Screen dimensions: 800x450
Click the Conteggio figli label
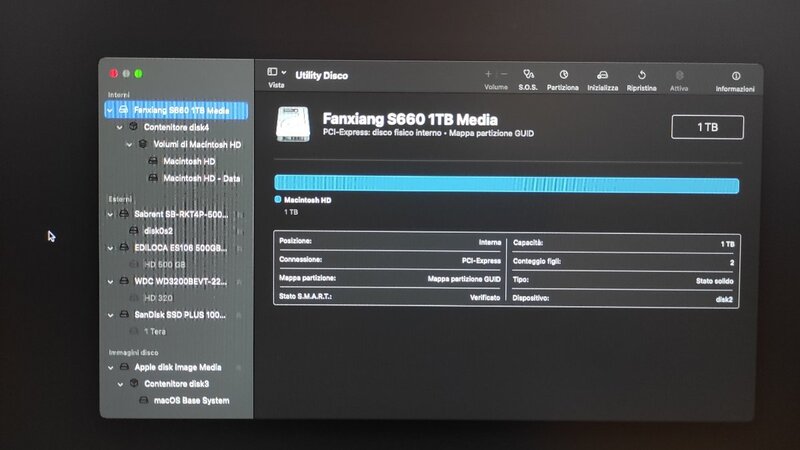pyautogui.click(x=537, y=261)
